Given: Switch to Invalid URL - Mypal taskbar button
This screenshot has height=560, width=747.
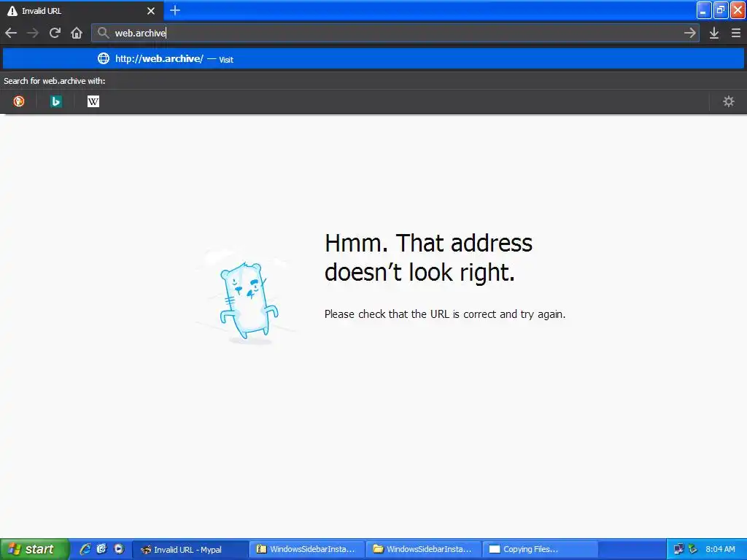Looking at the screenshot, I should (190, 550).
